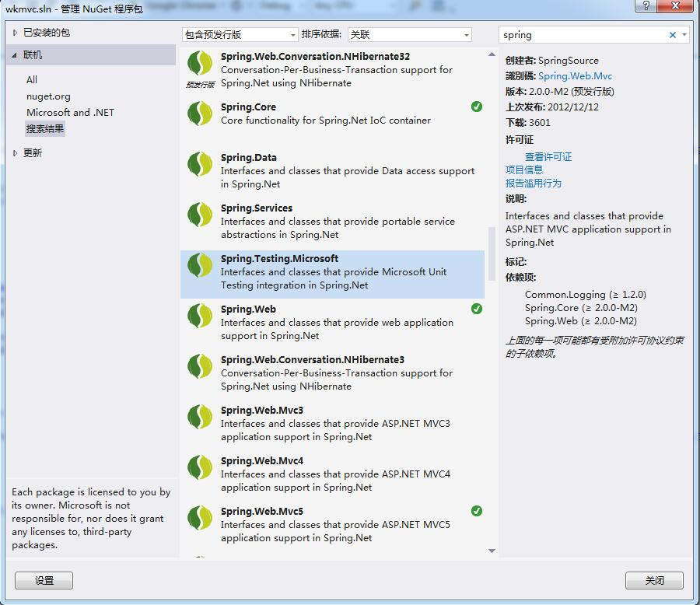Expand the 已安装的包 section
Viewport: 700px width, 605px height.
pos(15,33)
